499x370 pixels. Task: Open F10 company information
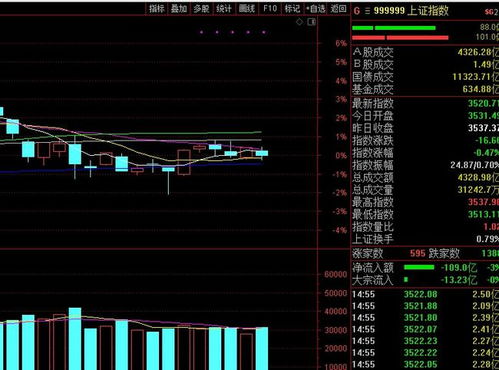270,9
